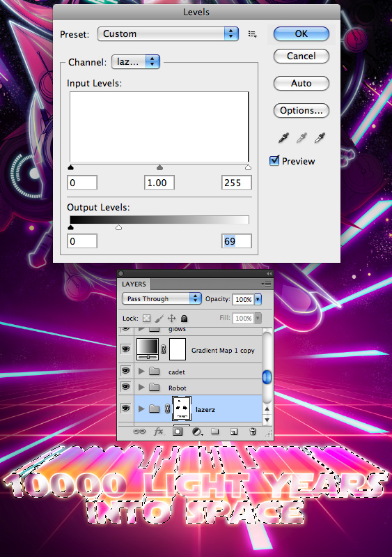Click the mask link chain on lazerz
Image resolution: width=392 pixels, height=557 pixels.
point(167,409)
